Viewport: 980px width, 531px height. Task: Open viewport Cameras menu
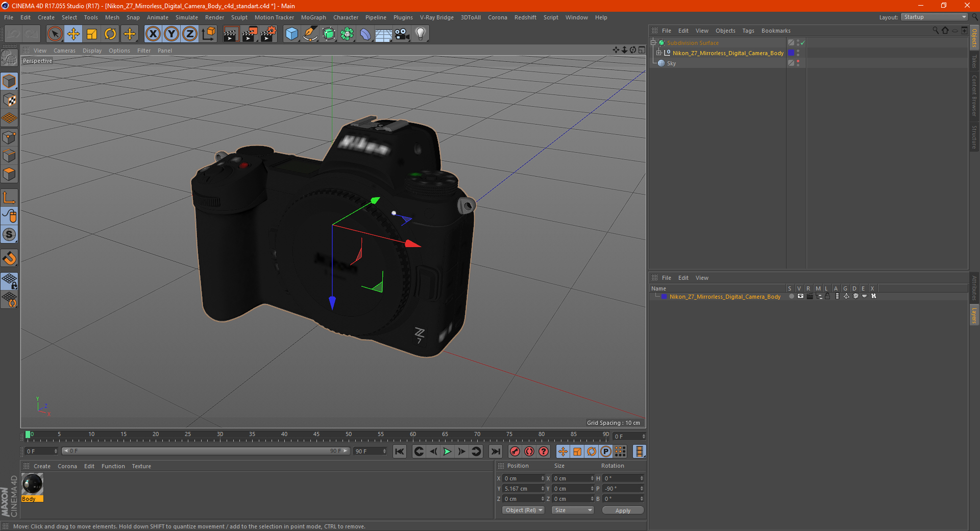pyautogui.click(x=64, y=51)
